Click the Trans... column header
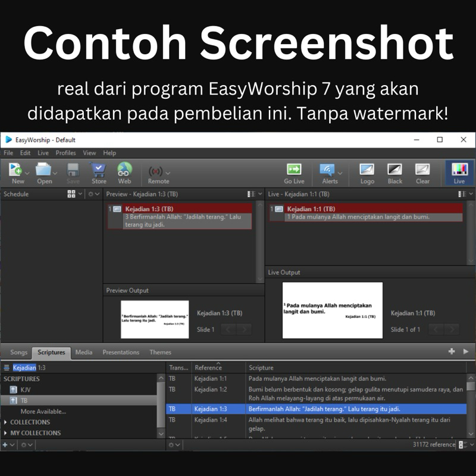Viewport: 476px width, 476px height. click(178, 368)
